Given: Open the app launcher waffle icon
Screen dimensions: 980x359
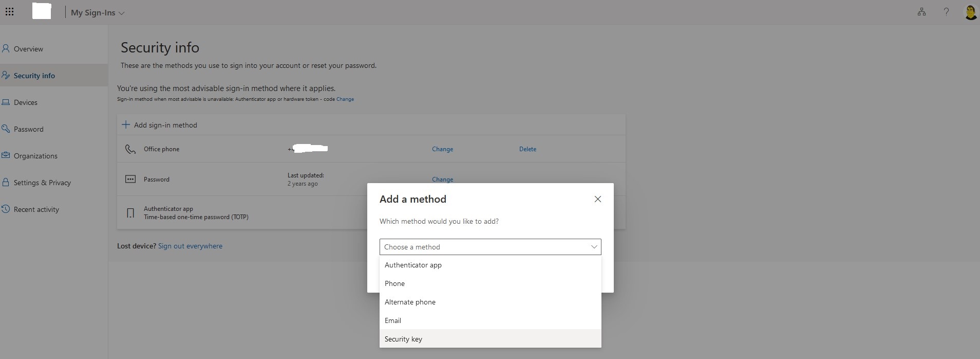Looking at the screenshot, I should pyautogui.click(x=9, y=12).
